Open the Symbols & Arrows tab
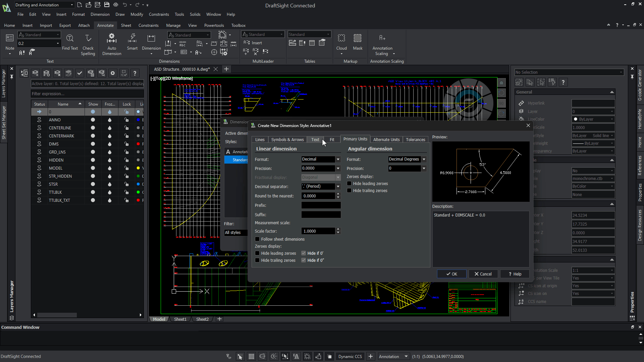Screen dimensions: 644x362 pyautogui.click(x=287, y=140)
